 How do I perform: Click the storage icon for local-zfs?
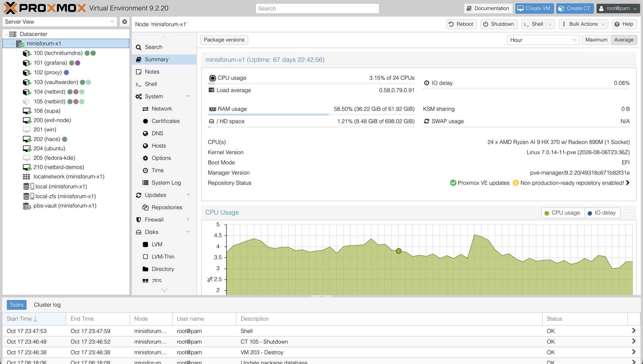coord(29,196)
